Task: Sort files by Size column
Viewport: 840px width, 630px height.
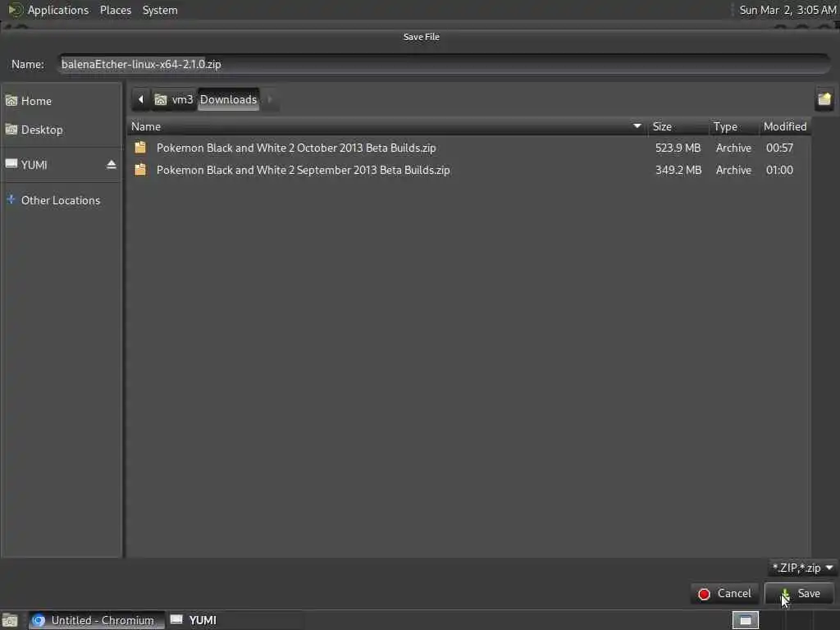Action: (677, 127)
